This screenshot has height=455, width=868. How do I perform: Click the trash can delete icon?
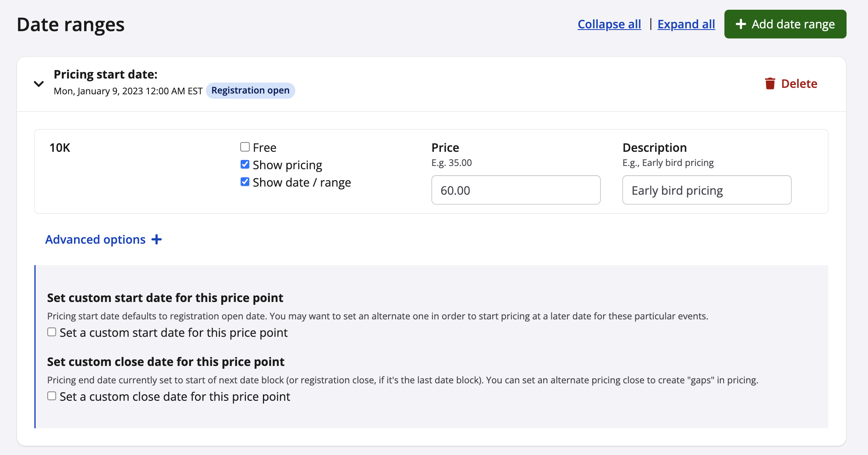tap(770, 84)
